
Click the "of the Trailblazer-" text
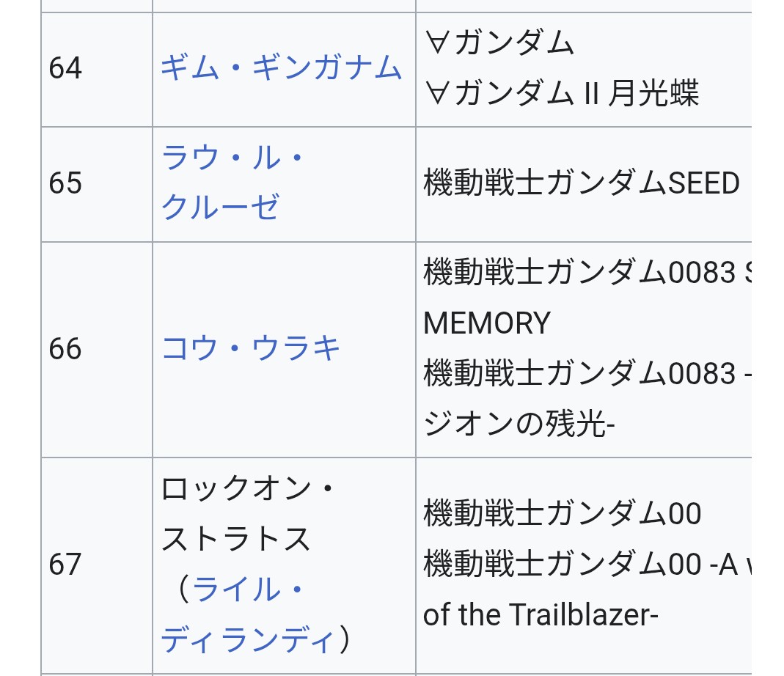coord(541,614)
